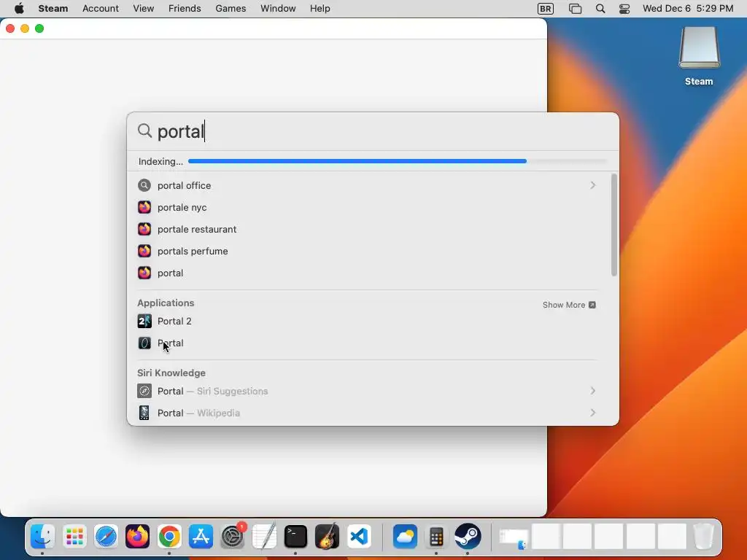Expand the Portal Siri Suggestions chevron
Image resolution: width=747 pixels, height=560 pixels.
coord(592,391)
